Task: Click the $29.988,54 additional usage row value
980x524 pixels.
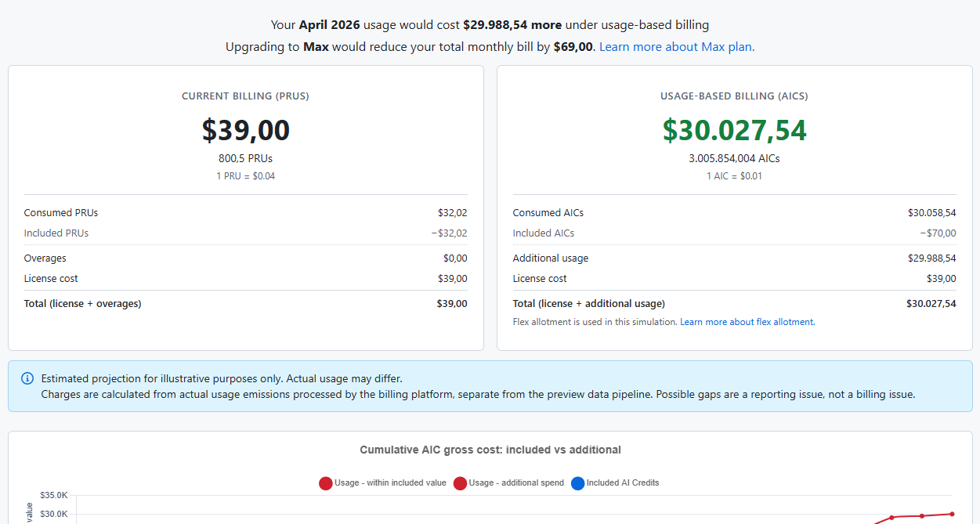Action: click(931, 258)
